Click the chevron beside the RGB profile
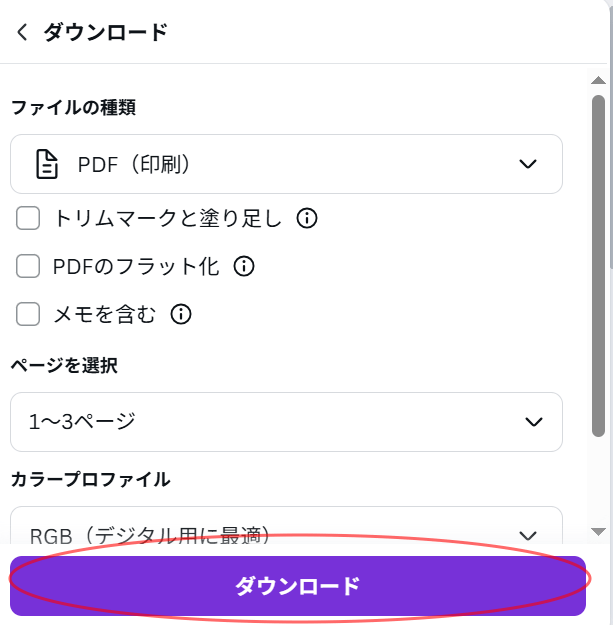 pos(529,535)
